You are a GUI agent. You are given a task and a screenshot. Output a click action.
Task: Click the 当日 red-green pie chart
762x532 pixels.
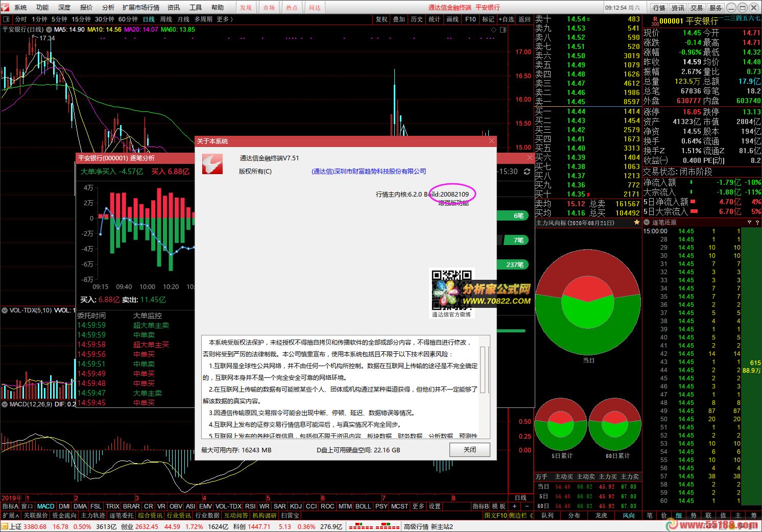point(588,302)
